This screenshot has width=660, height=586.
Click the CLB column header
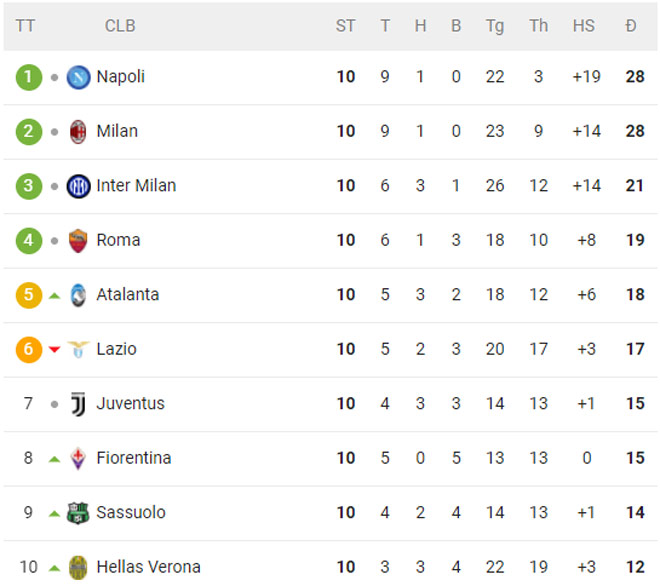pos(120,26)
